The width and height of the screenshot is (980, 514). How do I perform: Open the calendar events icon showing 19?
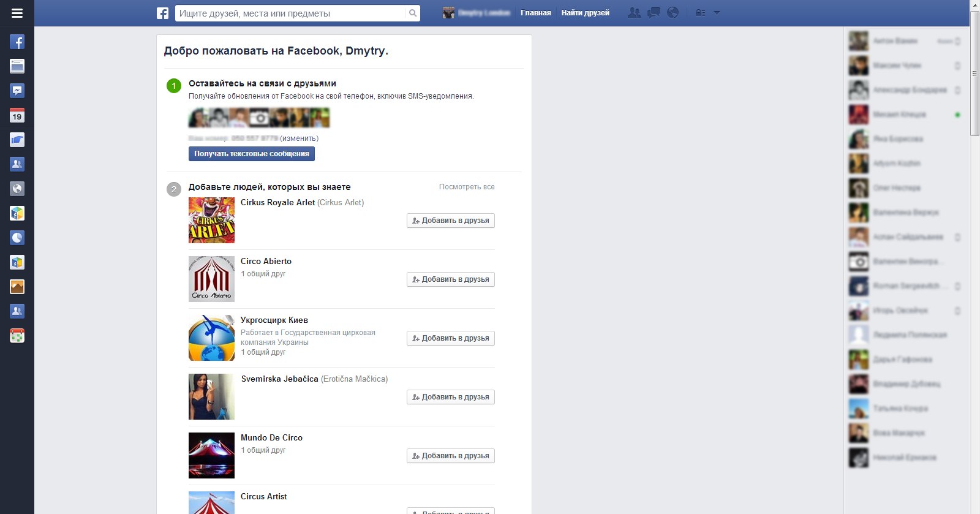pos(17,115)
